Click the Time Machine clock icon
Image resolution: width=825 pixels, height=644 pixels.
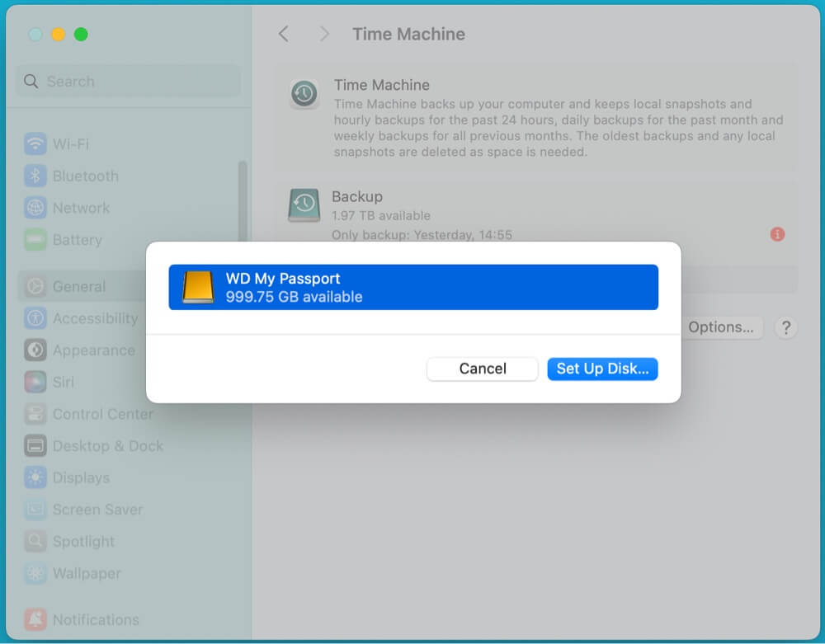click(304, 94)
